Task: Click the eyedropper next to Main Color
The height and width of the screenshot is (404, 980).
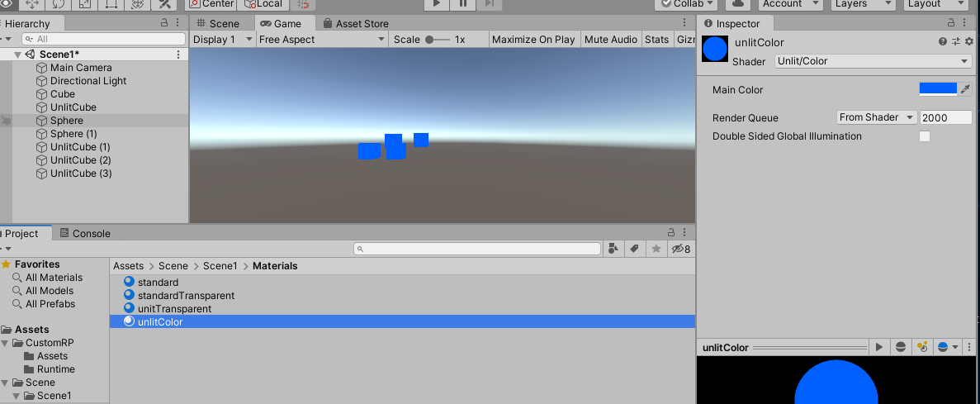Action: (x=965, y=89)
